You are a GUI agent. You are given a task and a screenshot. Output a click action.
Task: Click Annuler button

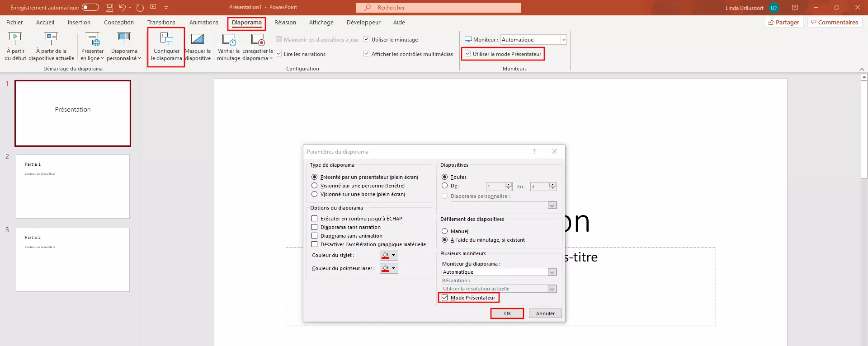545,313
